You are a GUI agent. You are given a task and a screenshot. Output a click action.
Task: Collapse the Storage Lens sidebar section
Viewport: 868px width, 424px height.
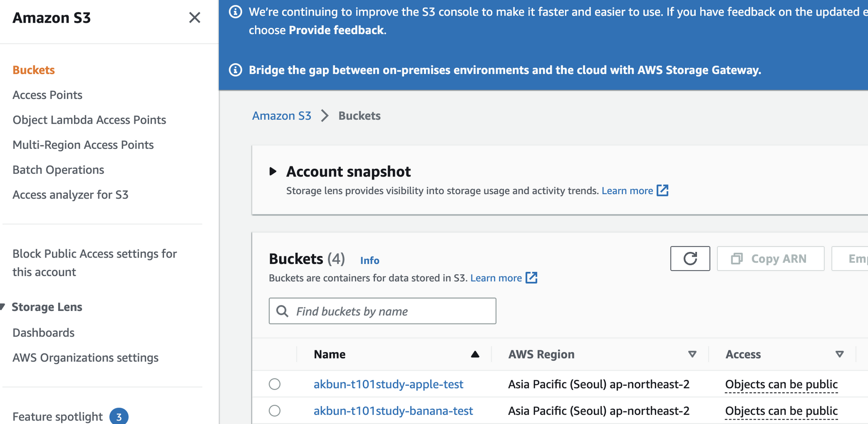3,307
